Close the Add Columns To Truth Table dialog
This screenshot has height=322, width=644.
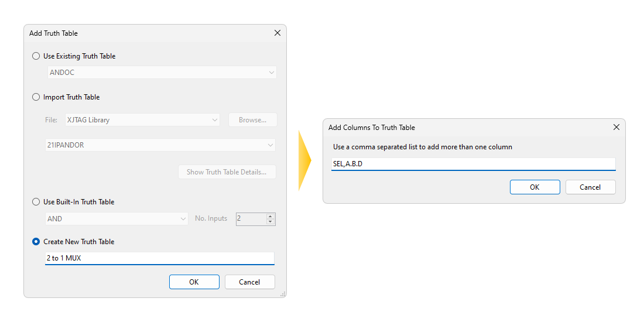tap(616, 127)
